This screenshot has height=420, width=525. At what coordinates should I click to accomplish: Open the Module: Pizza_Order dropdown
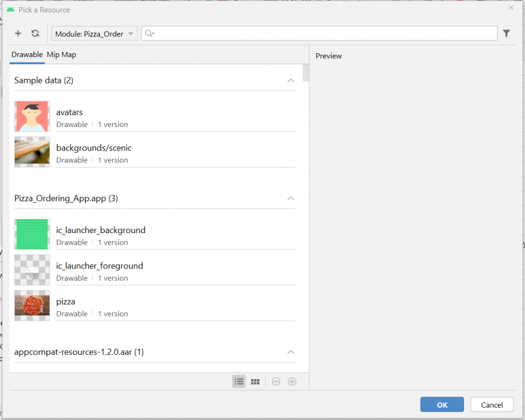(x=94, y=34)
